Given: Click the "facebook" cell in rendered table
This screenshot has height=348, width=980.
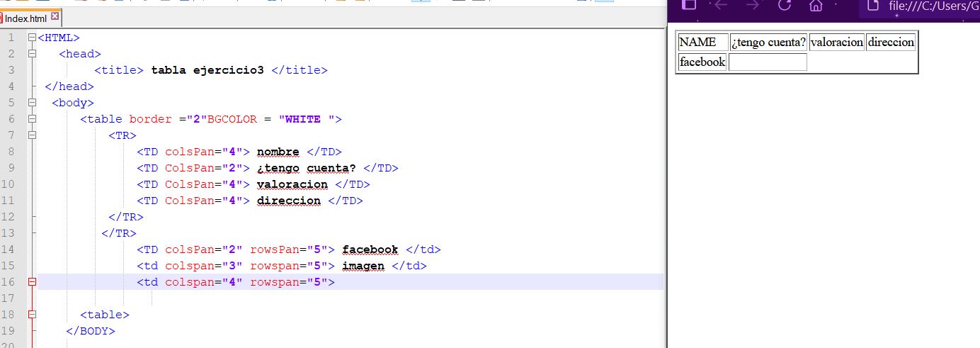Looking at the screenshot, I should [x=702, y=62].
